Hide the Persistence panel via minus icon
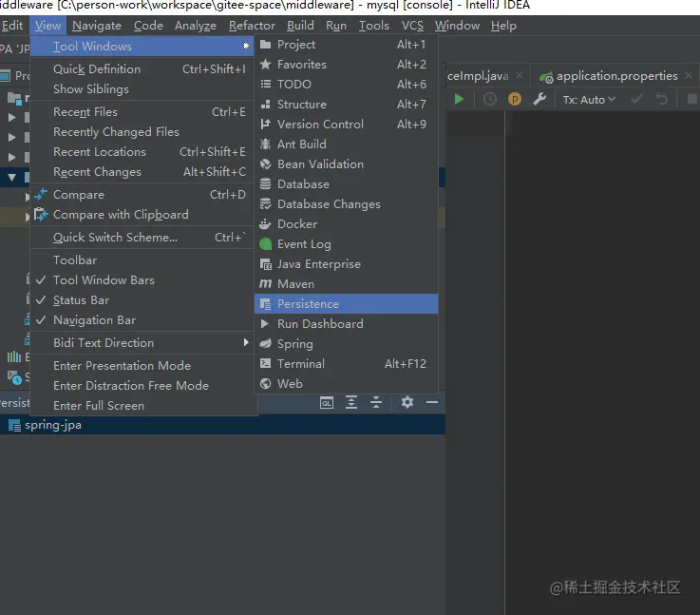Image resolution: width=700 pixels, height=615 pixels. (x=432, y=402)
